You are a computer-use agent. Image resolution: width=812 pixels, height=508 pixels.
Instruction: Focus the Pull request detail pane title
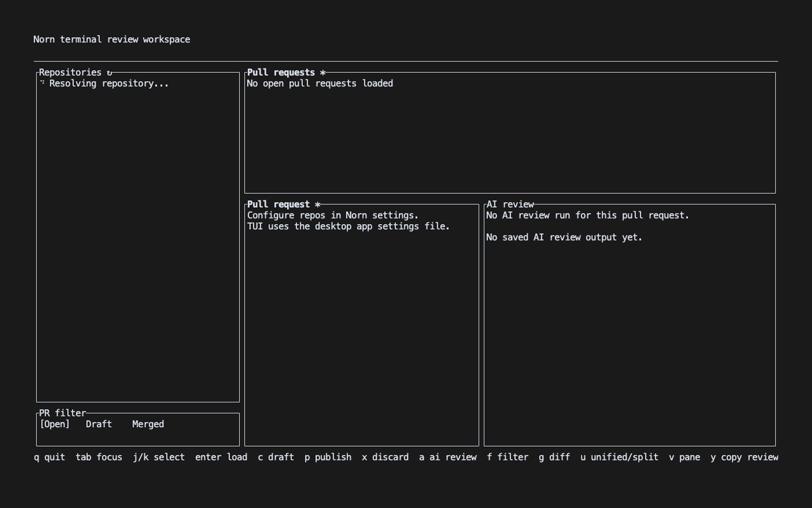[279, 204]
